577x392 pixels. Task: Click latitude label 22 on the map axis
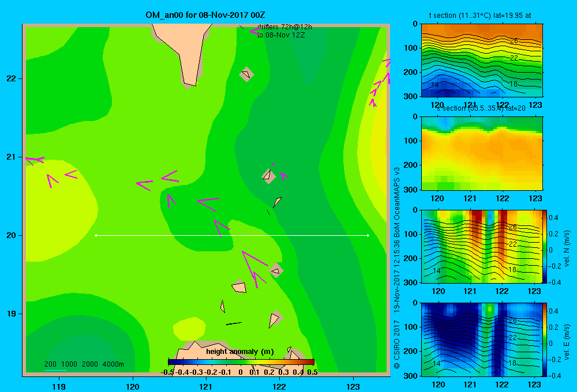12,78
